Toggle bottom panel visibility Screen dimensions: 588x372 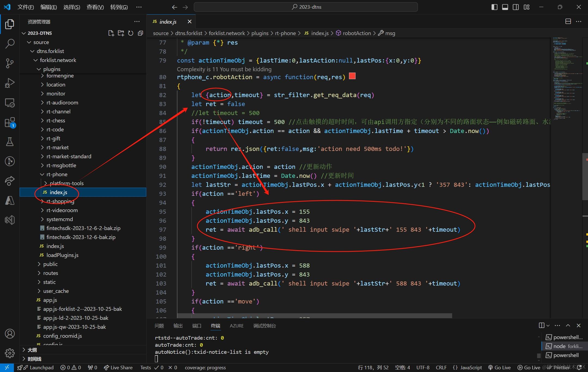click(505, 7)
